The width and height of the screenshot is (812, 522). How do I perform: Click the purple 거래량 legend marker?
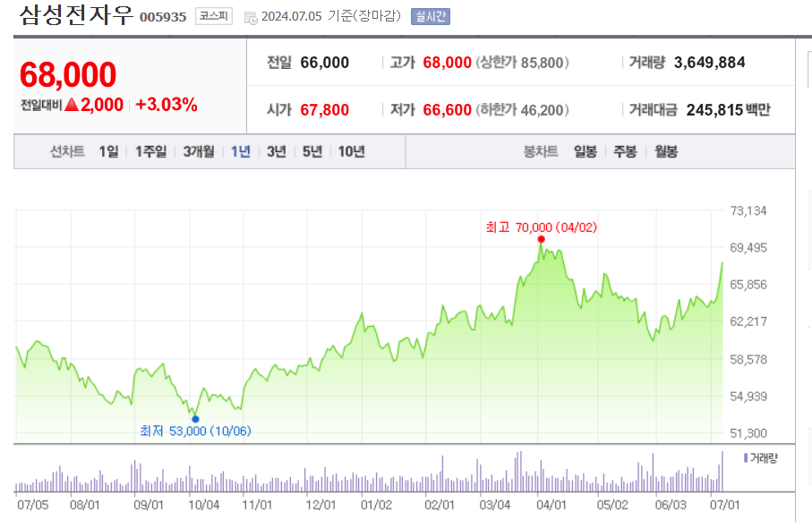coord(745,458)
